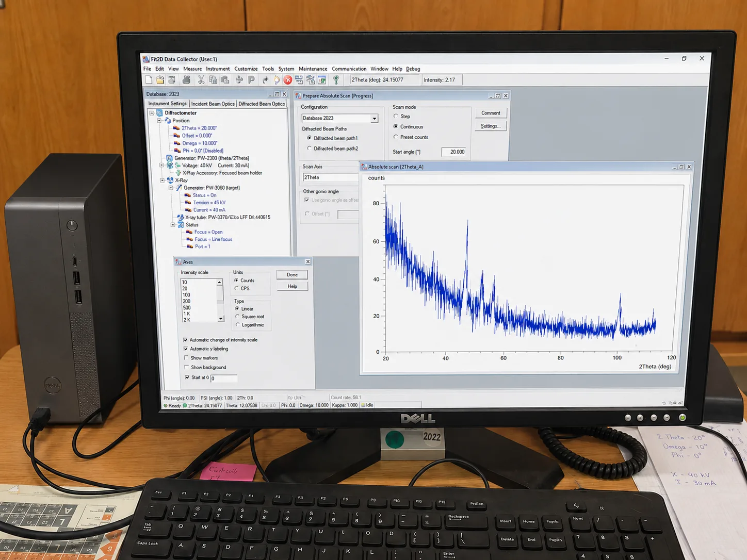Enable the Show background checkbox
The image size is (747, 560).
coord(187,367)
